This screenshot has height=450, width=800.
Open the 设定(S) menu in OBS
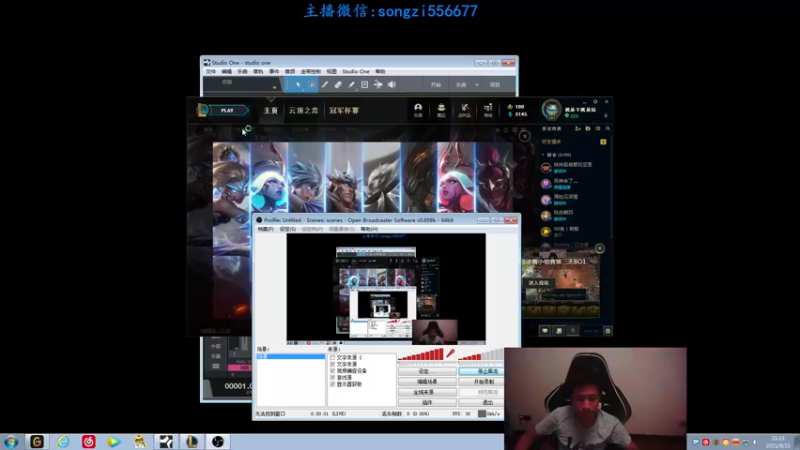[288, 229]
